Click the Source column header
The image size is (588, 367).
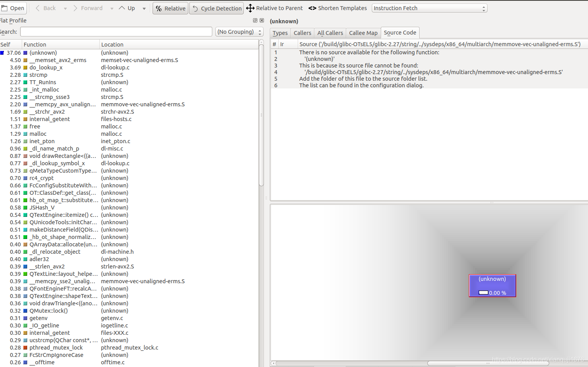click(x=442, y=44)
